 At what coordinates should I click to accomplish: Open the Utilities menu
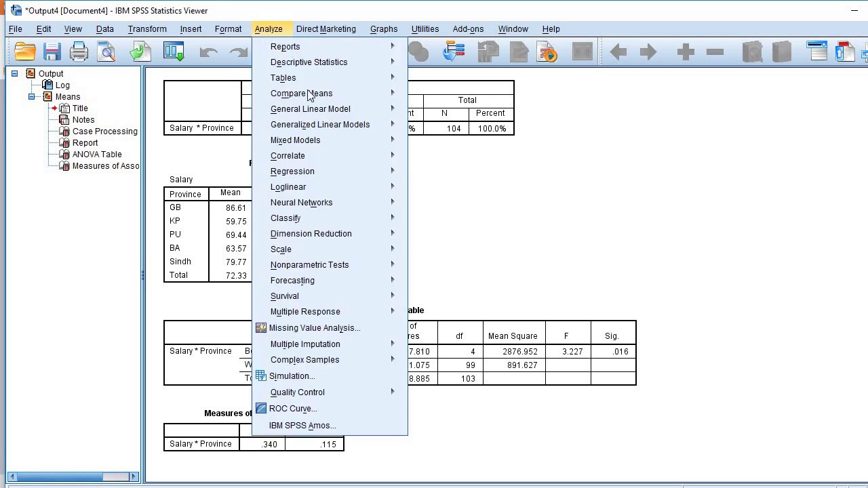(x=425, y=29)
